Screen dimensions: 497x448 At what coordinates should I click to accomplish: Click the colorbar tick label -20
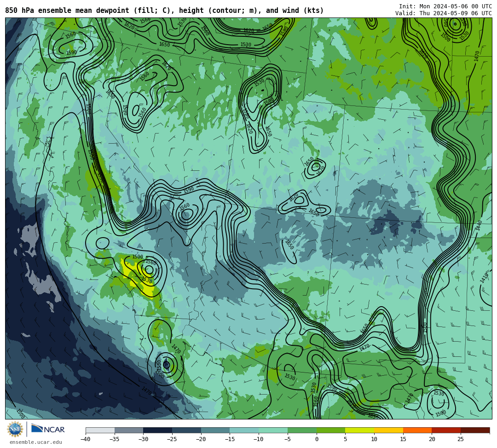click(x=201, y=439)
